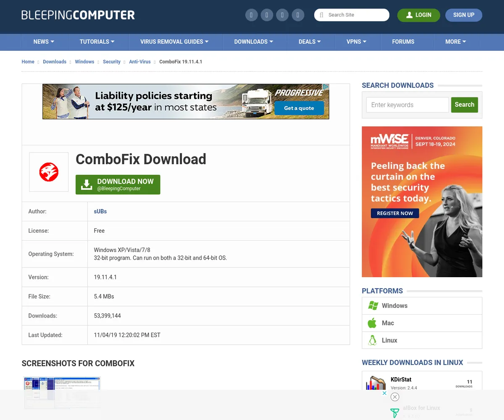Expand the Downloads nav dropdown

254,42
